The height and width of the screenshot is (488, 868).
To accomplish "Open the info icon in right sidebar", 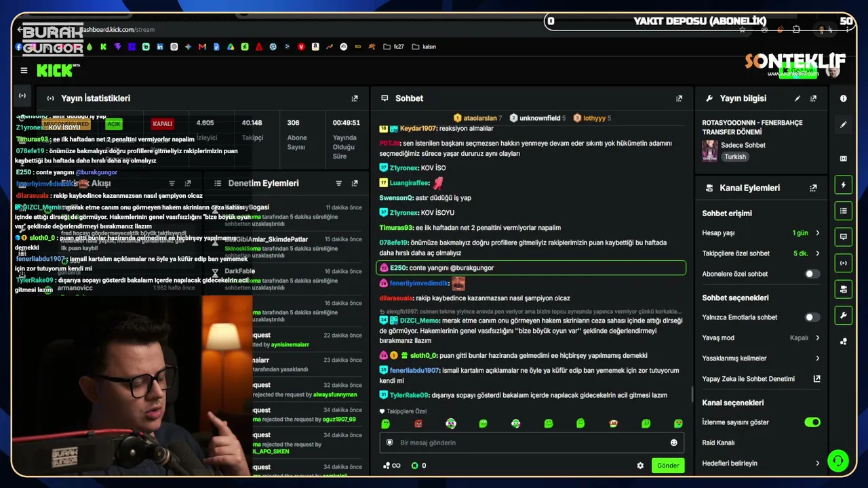I will [844, 98].
